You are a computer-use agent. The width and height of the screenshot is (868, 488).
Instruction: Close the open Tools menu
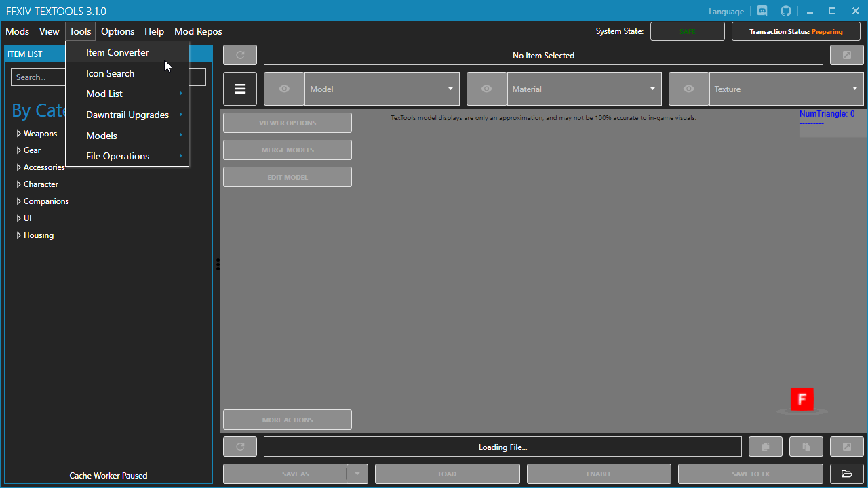[80, 31]
